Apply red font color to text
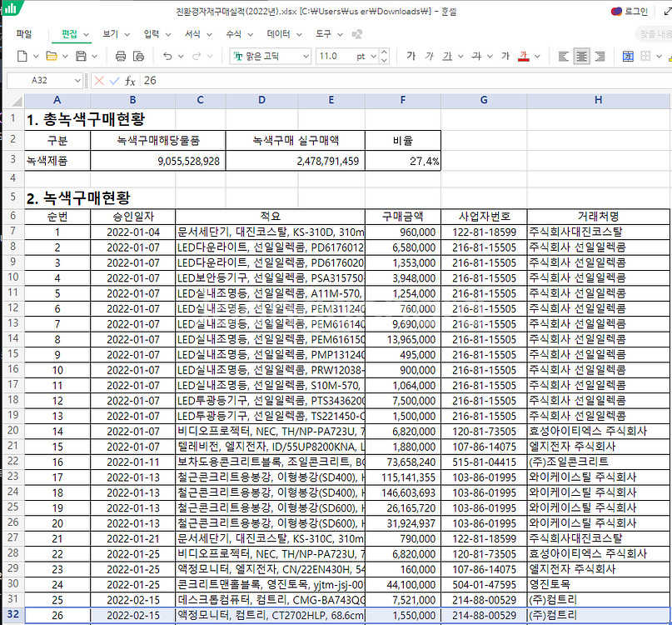The width and height of the screenshot is (672, 625). (523, 56)
